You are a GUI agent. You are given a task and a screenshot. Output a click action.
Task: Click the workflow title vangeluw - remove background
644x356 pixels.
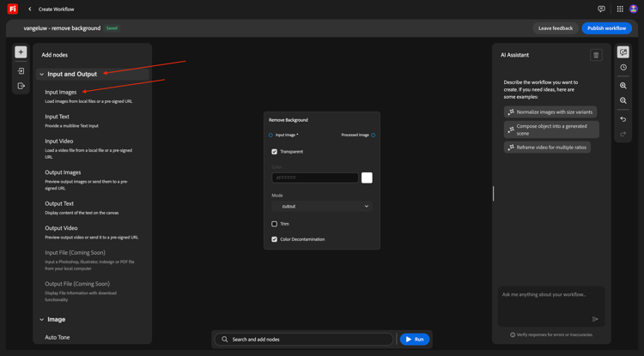62,28
